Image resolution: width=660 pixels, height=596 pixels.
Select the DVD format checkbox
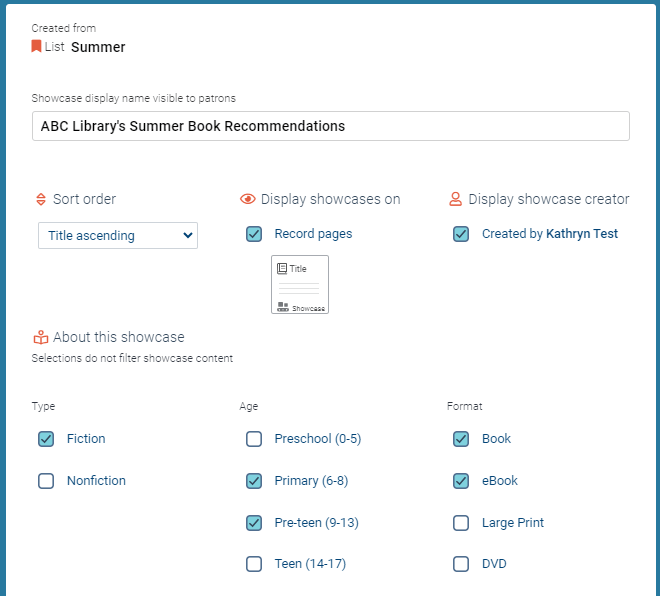pos(461,564)
